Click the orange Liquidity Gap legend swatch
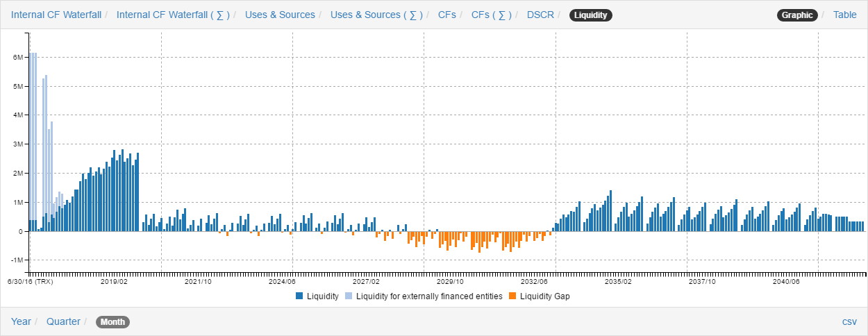 [x=512, y=296]
